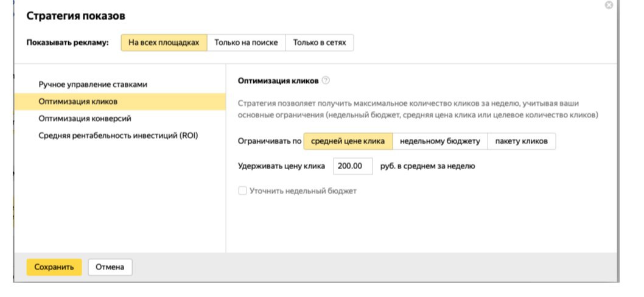This screenshot has width=644, height=297.
Task: Cancel changes with the Отмена button
Action: tap(110, 267)
